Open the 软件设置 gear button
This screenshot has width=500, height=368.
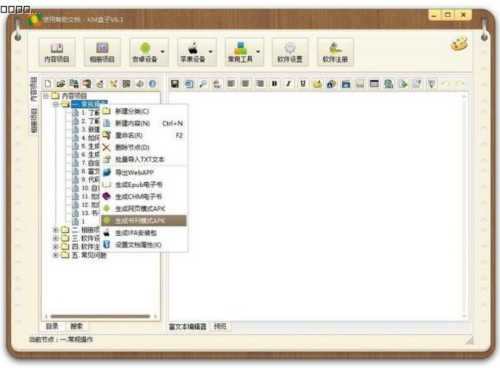click(290, 52)
